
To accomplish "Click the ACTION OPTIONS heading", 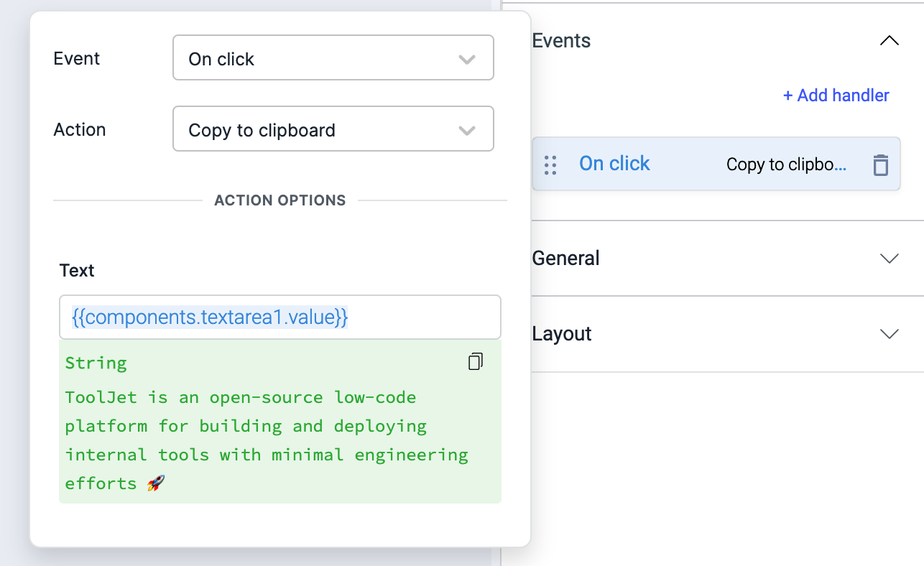I will click(280, 200).
